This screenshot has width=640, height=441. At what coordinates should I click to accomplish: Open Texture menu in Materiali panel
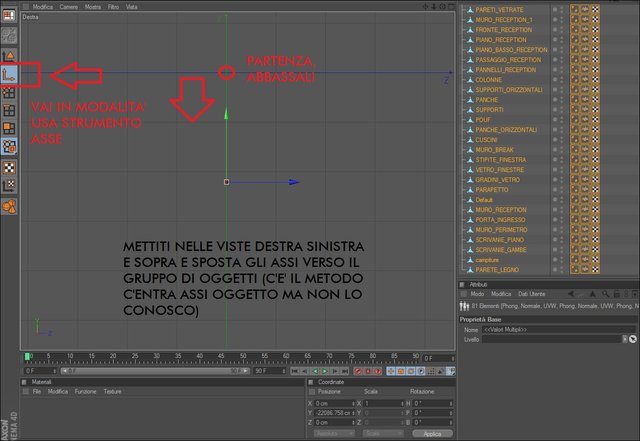click(x=112, y=391)
